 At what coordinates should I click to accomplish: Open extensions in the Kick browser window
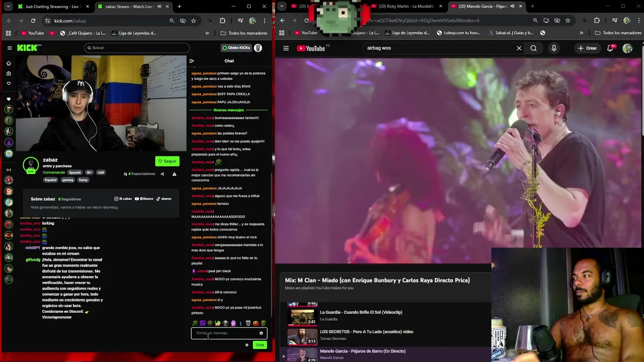(222, 21)
